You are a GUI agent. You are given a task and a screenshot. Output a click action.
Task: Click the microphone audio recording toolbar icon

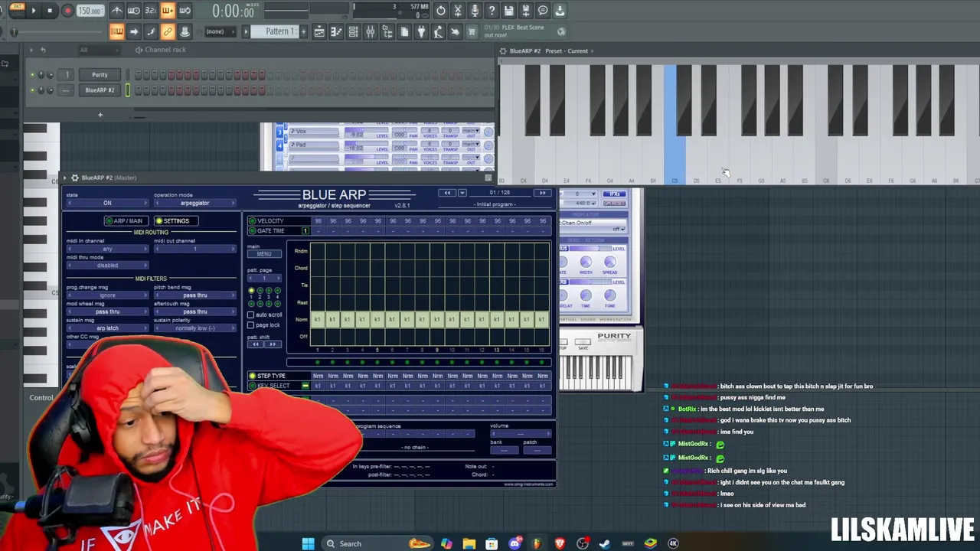point(475,11)
